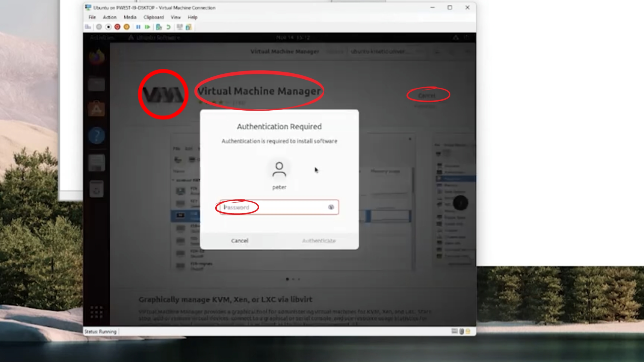Image resolution: width=644 pixels, height=362 pixels.
Task: Save the VM state using the yellow icon
Action: pyautogui.click(x=126, y=27)
